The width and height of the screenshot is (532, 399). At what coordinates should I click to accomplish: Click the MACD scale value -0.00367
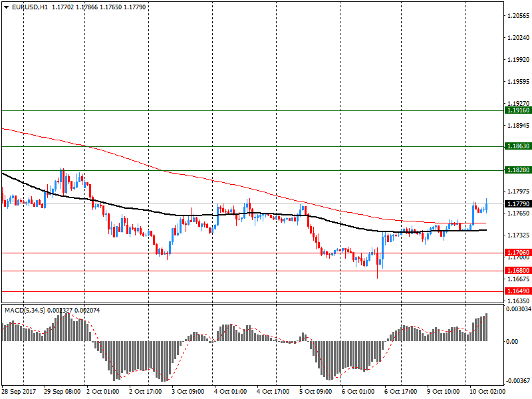click(519, 380)
